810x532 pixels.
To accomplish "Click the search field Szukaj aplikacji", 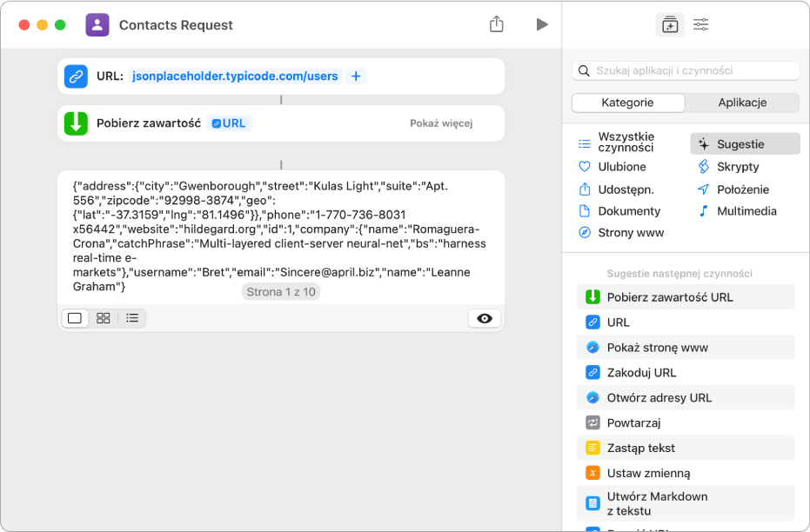I will 686,70.
